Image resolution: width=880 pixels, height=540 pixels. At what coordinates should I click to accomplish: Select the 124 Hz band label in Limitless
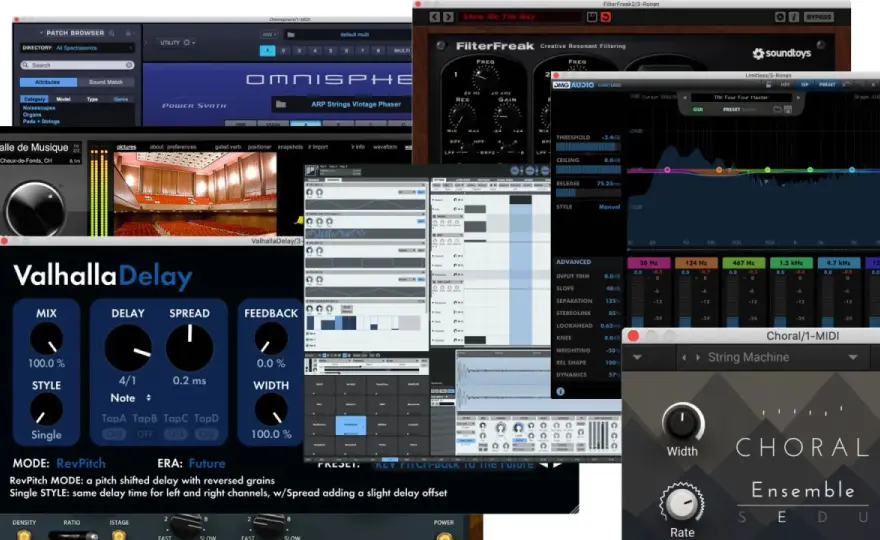(696, 263)
